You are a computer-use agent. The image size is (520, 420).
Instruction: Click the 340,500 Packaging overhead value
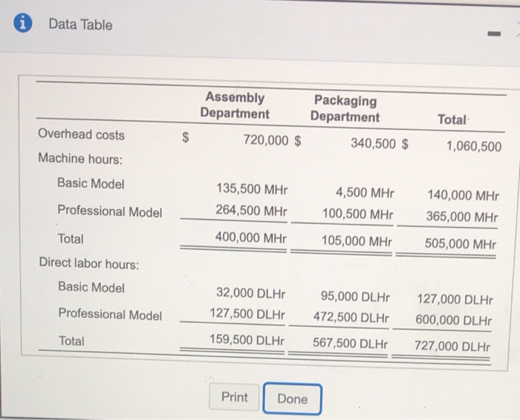pos(374,143)
